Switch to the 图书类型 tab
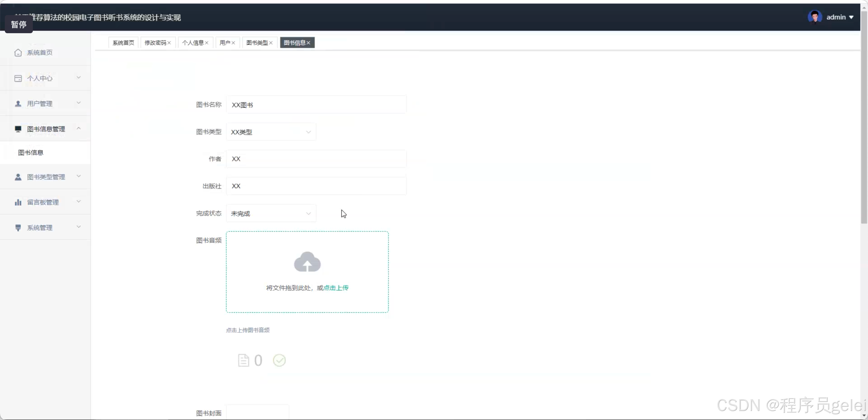 [257, 43]
